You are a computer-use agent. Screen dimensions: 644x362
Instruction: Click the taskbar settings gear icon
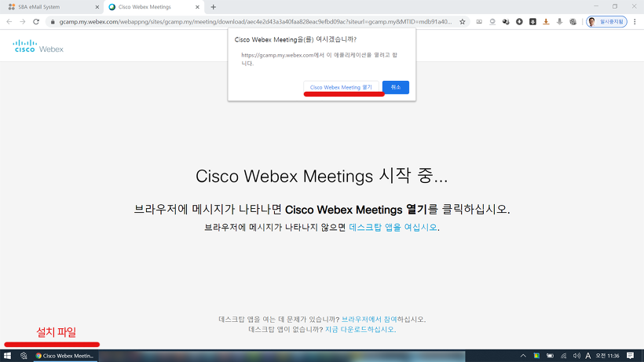click(24, 356)
